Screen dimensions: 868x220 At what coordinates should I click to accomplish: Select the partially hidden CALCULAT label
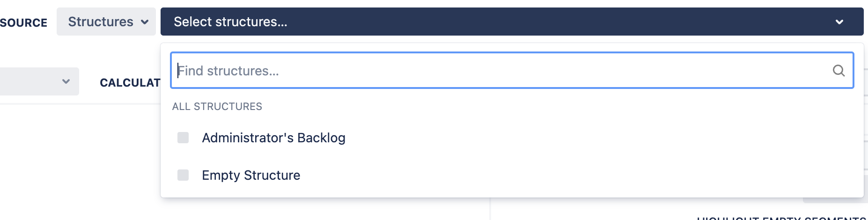(130, 83)
